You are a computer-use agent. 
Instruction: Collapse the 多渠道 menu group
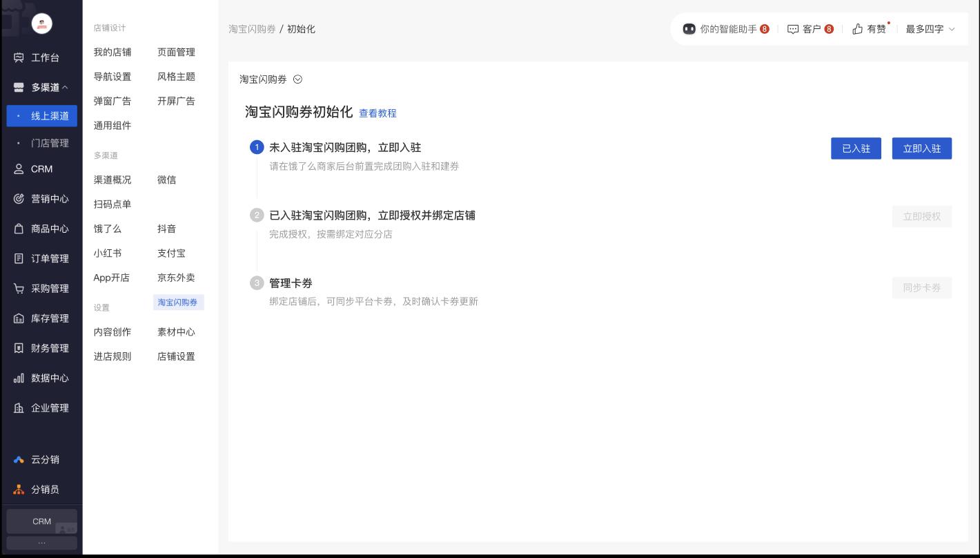point(65,88)
